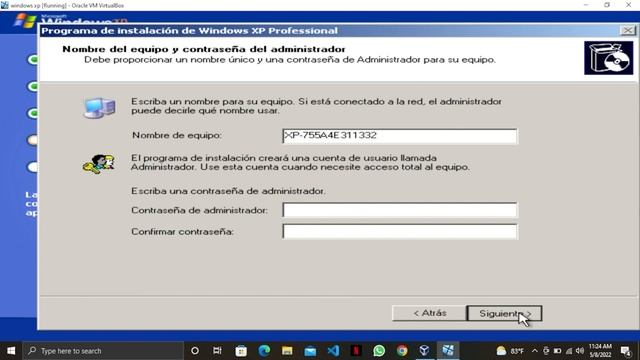The image size is (640, 360).
Task: Click the Siguiente button
Action: [504, 313]
